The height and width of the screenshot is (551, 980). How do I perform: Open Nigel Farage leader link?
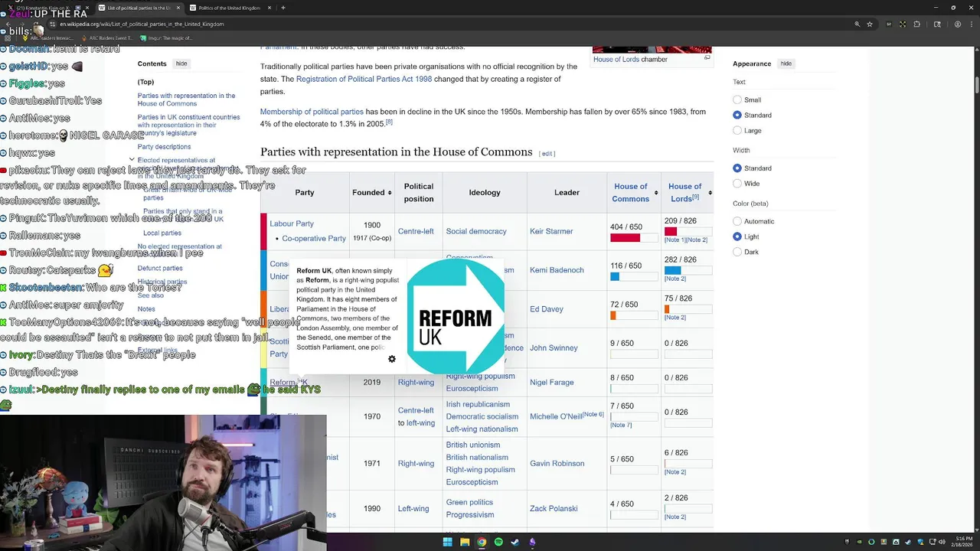tap(551, 382)
